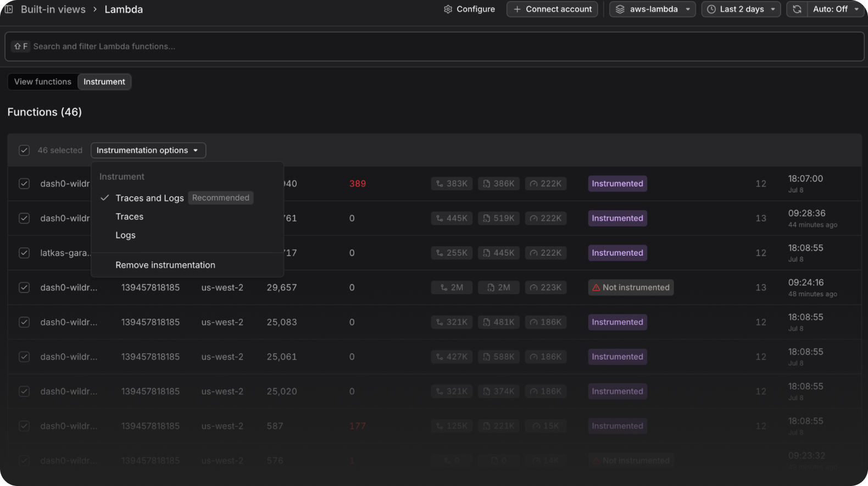Click the icon inside the 588K chip
The image size is (868, 486).
click(x=486, y=357)
